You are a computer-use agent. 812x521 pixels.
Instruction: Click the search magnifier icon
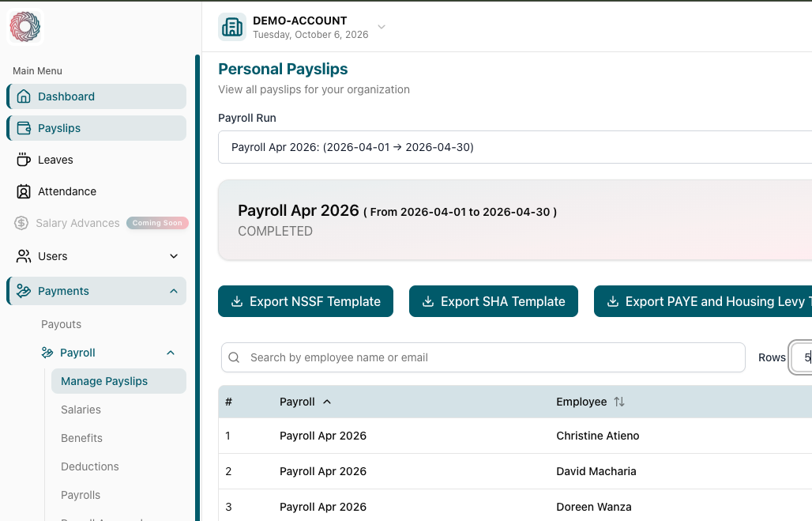[x=234, y=357]
